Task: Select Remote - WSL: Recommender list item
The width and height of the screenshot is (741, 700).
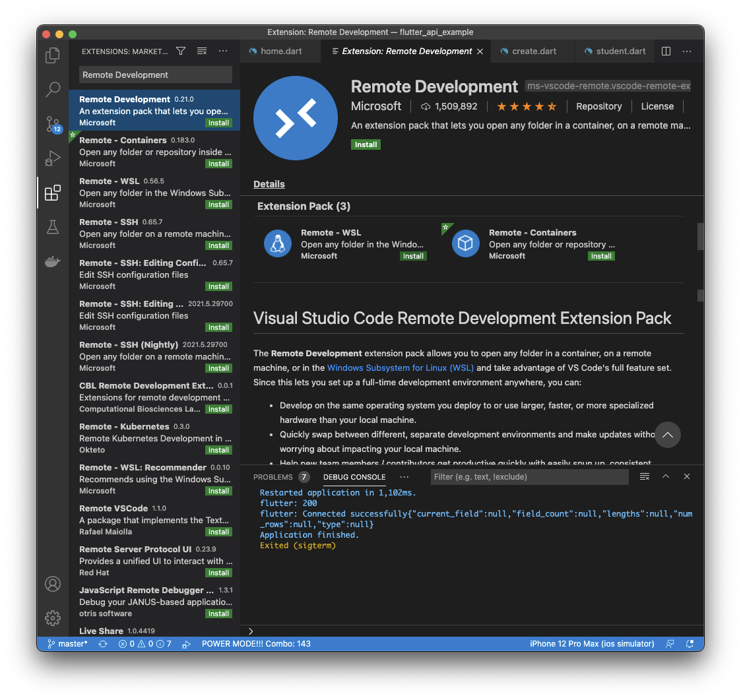Action: [x=154, y=479]
